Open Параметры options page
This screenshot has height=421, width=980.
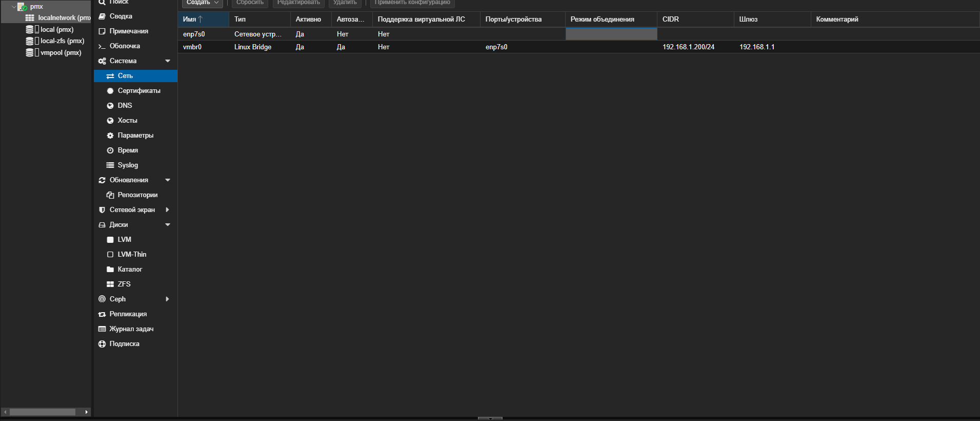135,136
